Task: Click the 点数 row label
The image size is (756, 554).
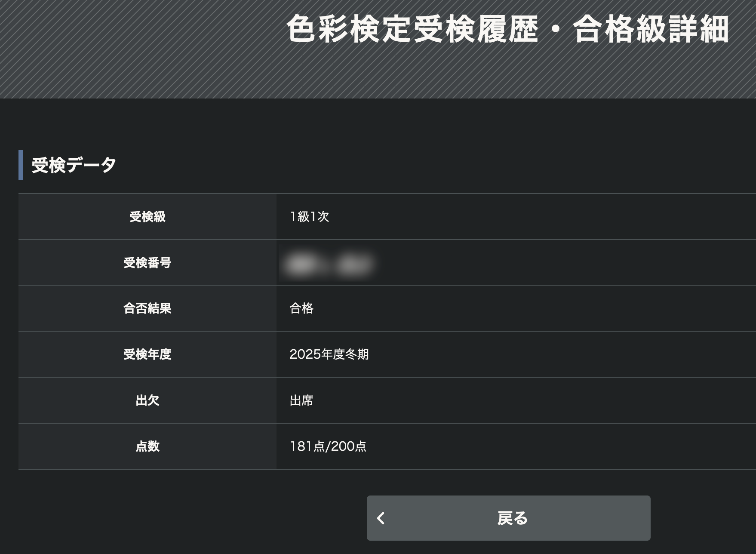Action: point(148,446)
